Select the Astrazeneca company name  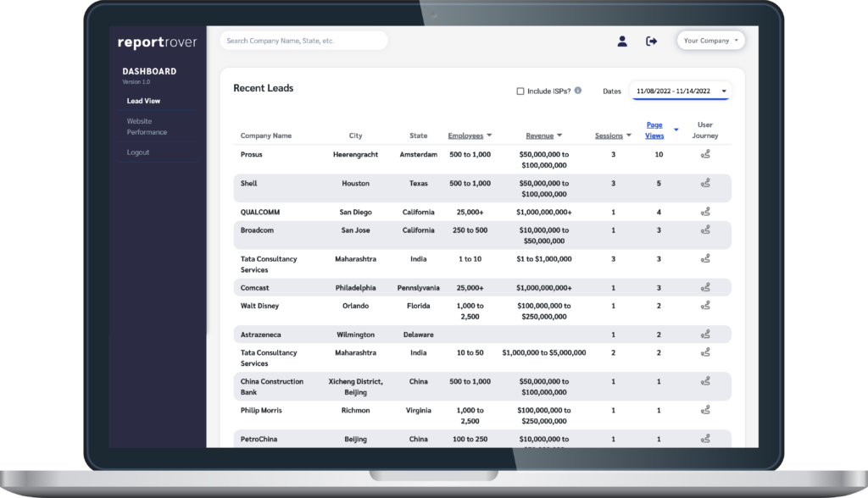(x=261, y=335)
